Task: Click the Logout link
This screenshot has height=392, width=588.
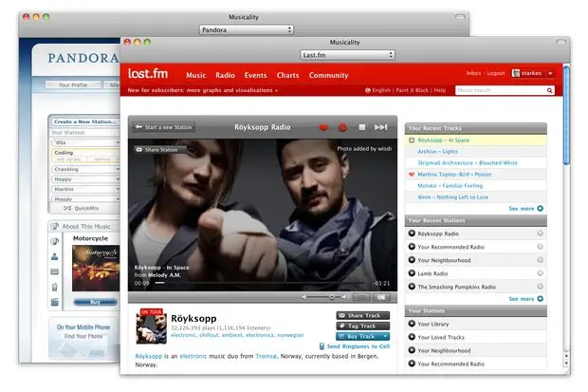Action: click(x=496, y=73)
